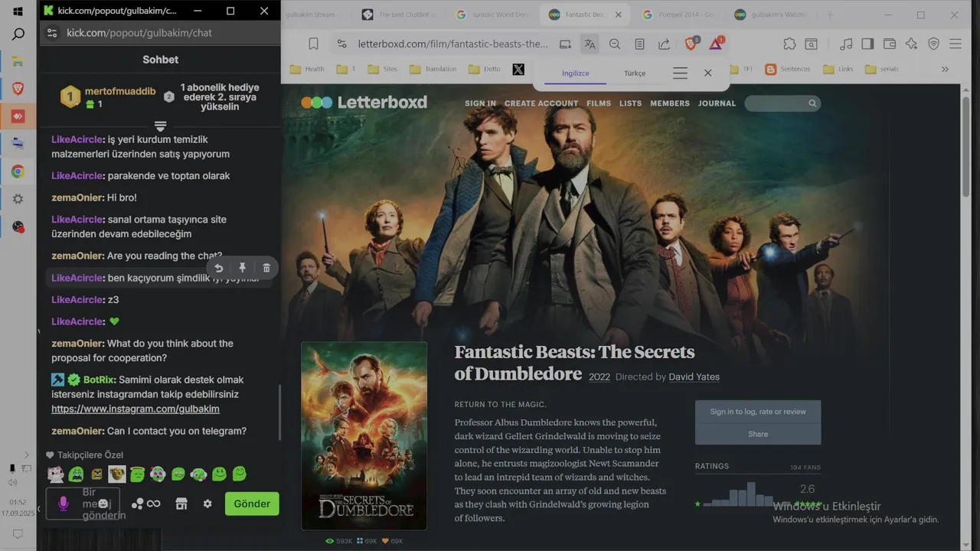Open mertofmuaddib top gifter entry
This screenshot has height=551, width=980.
click(108, 97)
